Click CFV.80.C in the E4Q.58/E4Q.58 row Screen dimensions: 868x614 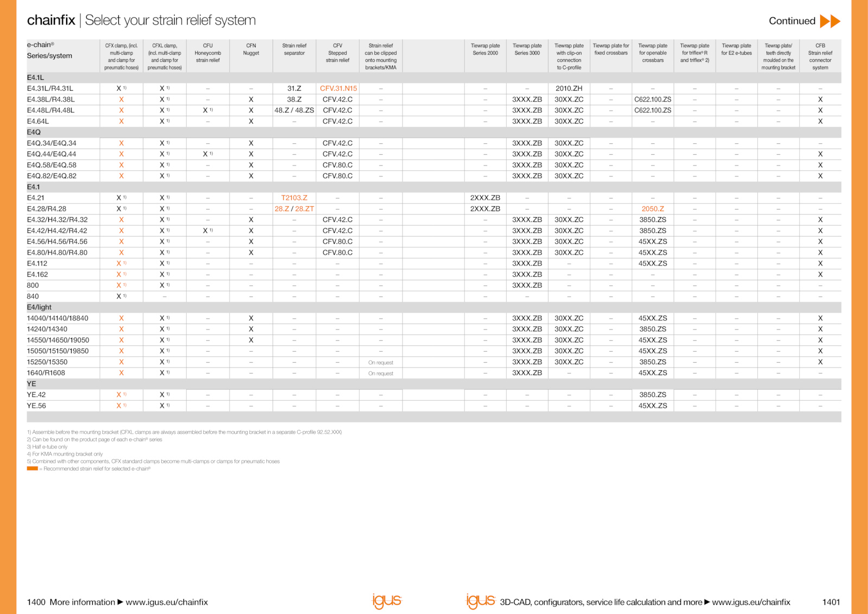click(x=337, y=165)
